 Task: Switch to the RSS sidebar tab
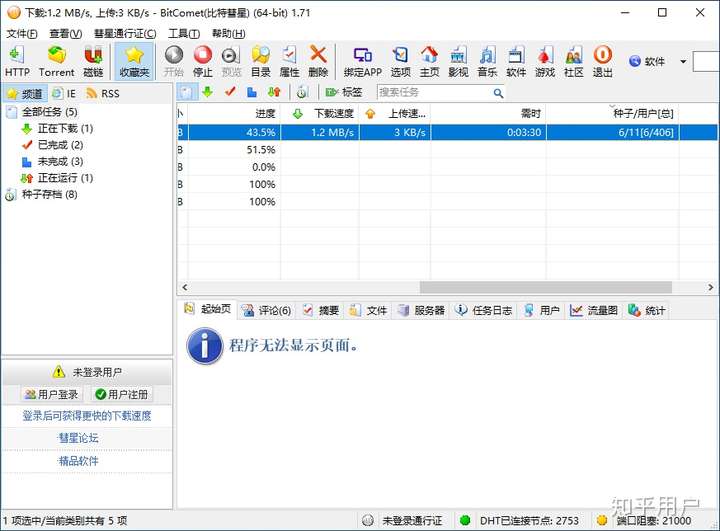(x=103, y=94)
